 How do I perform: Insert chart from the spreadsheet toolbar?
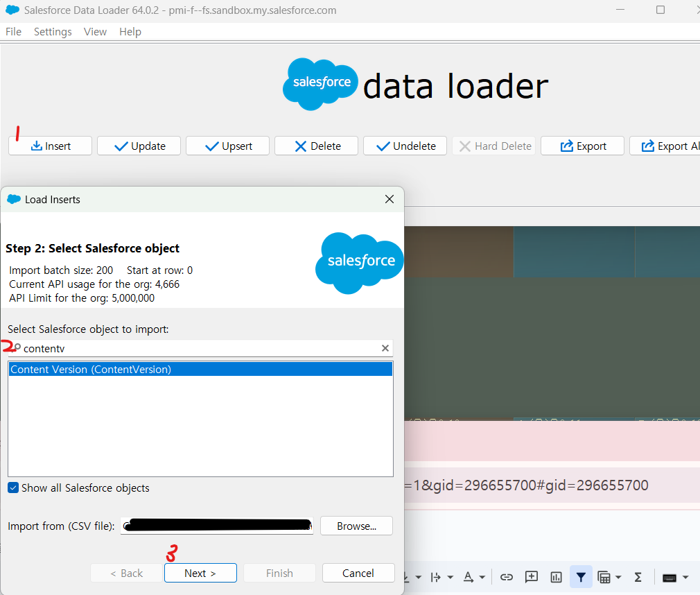tap(557, 577)
